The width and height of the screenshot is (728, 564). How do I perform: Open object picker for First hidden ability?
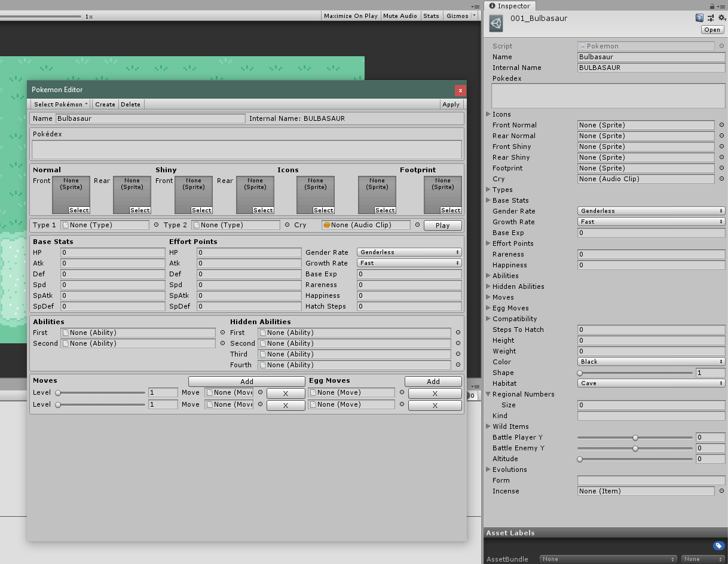458,333
